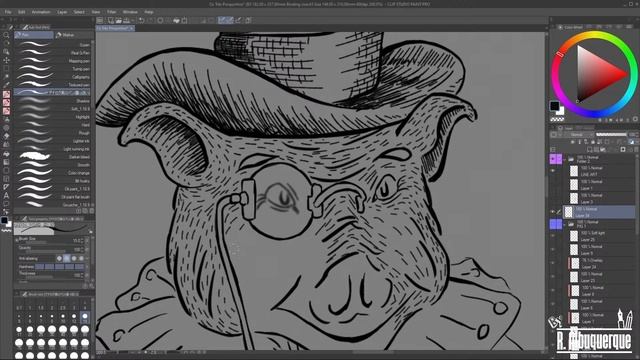Screen dimensions: 640x360
Task: Adjust Opacity value stepper in tool property
Action: (x=83, y=249)
